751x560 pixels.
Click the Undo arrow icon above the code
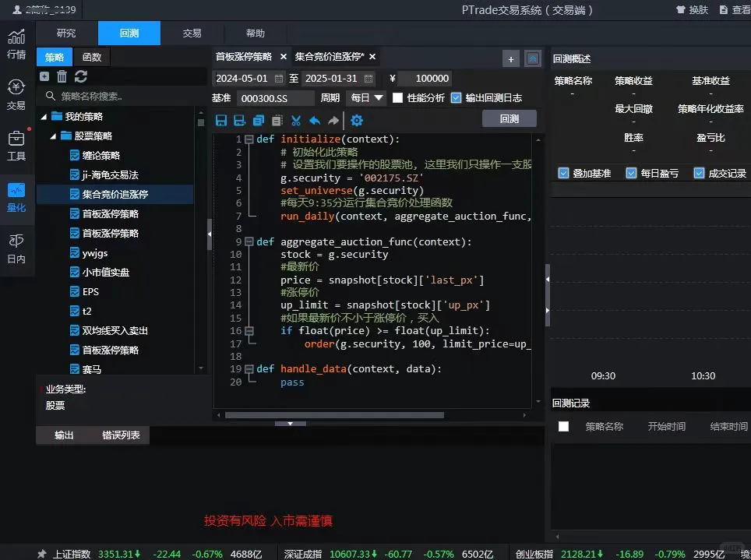click(x=313, y=120)
